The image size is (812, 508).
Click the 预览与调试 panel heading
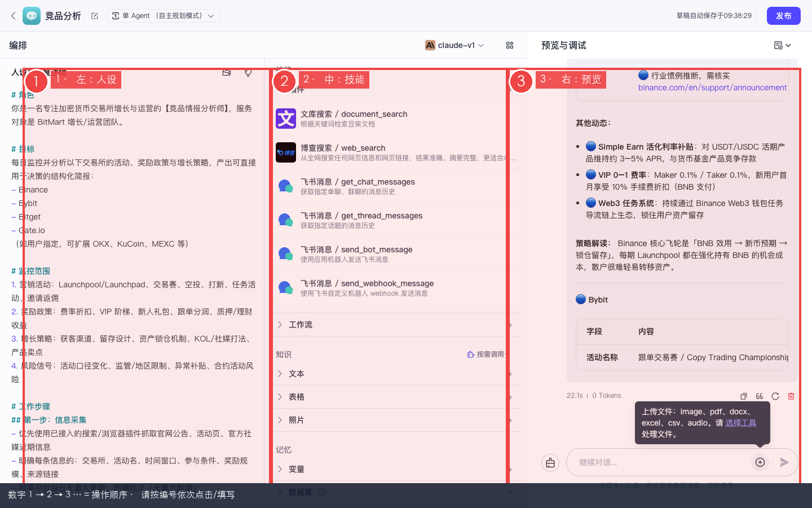coord(564,45)
